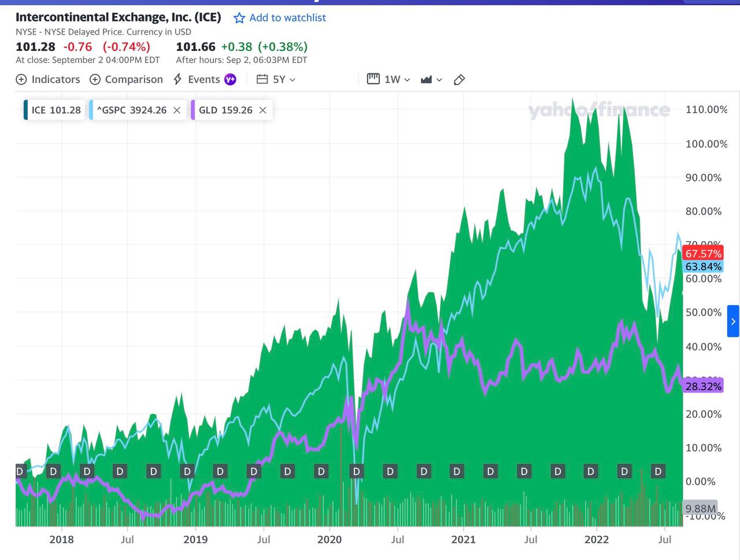Click the 0.00% axis label
The image size is (740, 560).
point(701,481)
